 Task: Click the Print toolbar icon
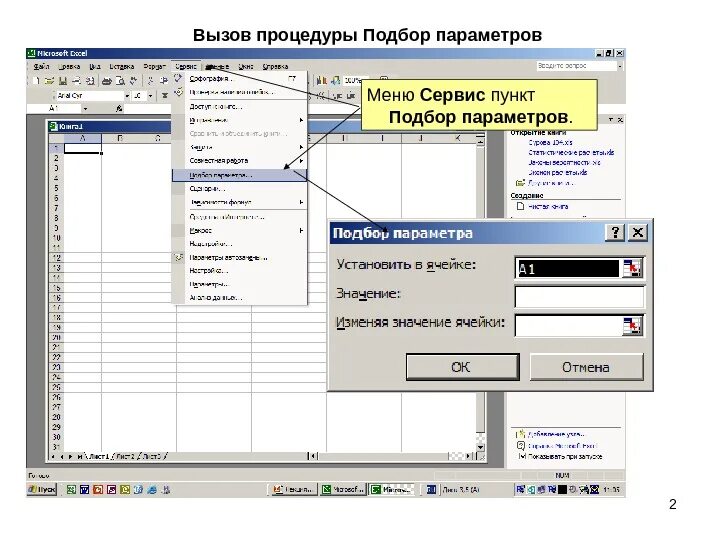point(107,81)
